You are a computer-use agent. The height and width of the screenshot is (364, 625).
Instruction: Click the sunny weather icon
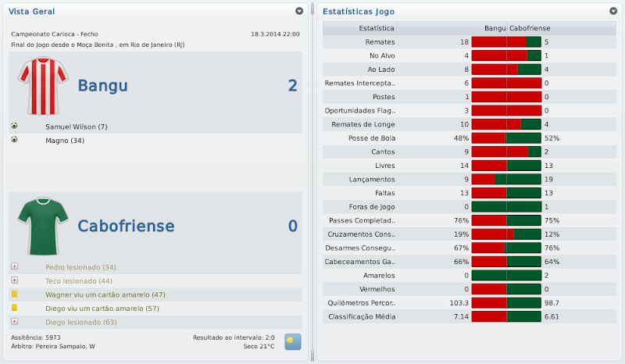point(292,341)
